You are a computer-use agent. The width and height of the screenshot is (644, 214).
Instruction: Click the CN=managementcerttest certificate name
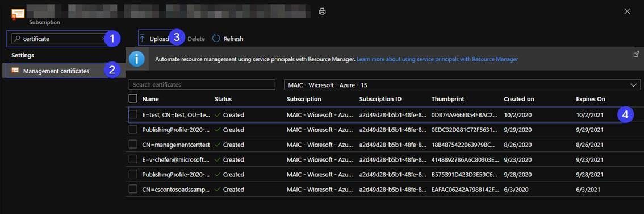176,145
